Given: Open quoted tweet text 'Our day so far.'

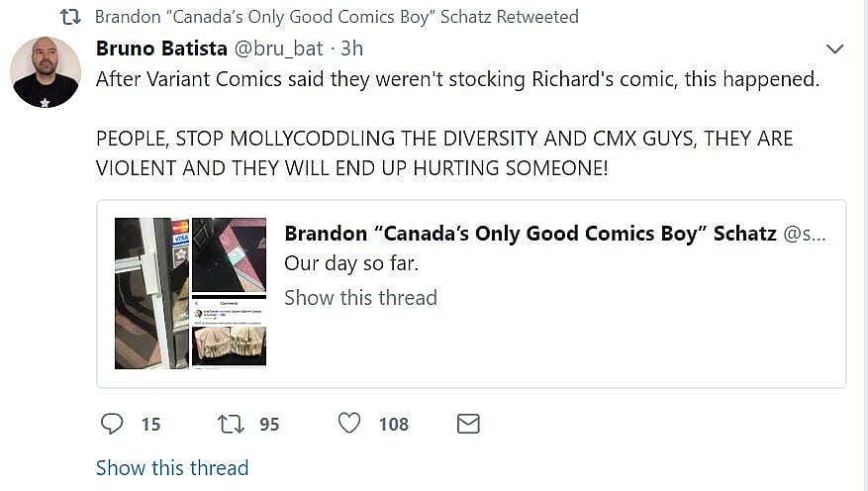Looking at the screenshot, I should tap(348, 263).
